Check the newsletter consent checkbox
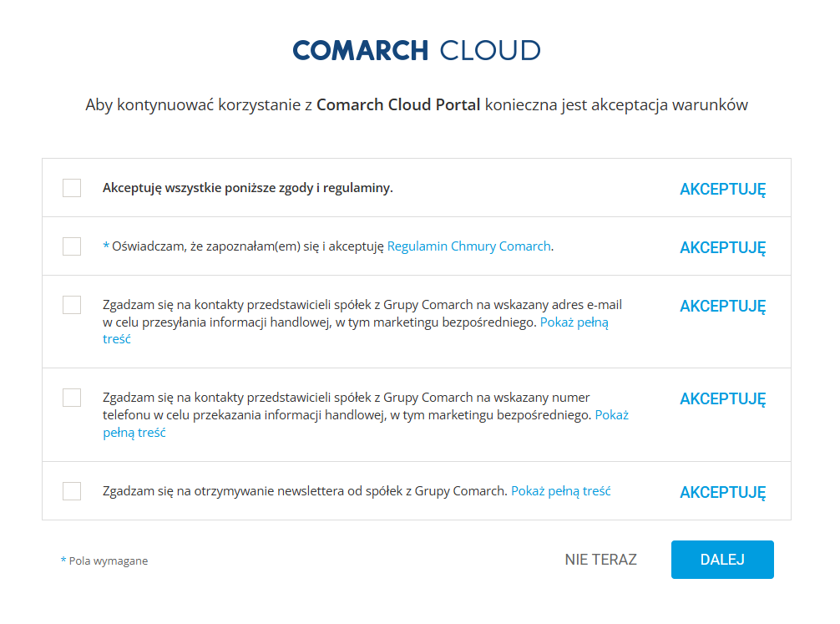Viewport: 840px width, 624px height. [x=72, y=491]
